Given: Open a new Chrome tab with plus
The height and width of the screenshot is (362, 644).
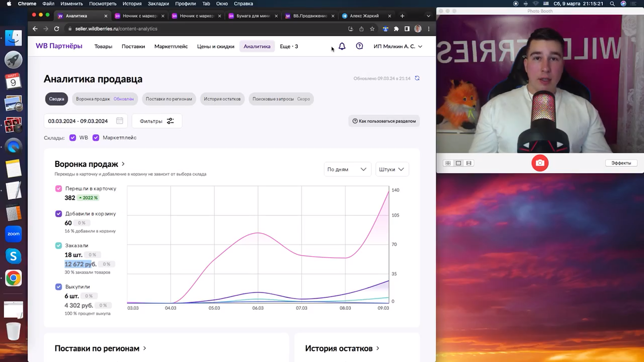Looking at the screenshot, I should (402, 16).
